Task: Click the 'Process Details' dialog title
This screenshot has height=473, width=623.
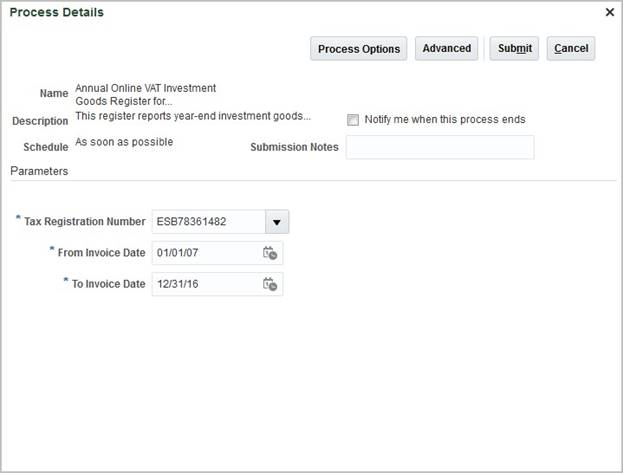Action: (x=56, y=12)
